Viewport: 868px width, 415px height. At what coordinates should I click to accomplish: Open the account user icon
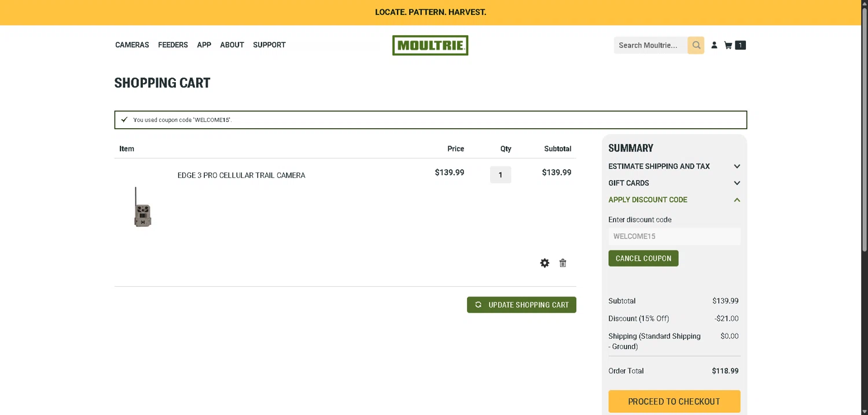tap(714, 45)
